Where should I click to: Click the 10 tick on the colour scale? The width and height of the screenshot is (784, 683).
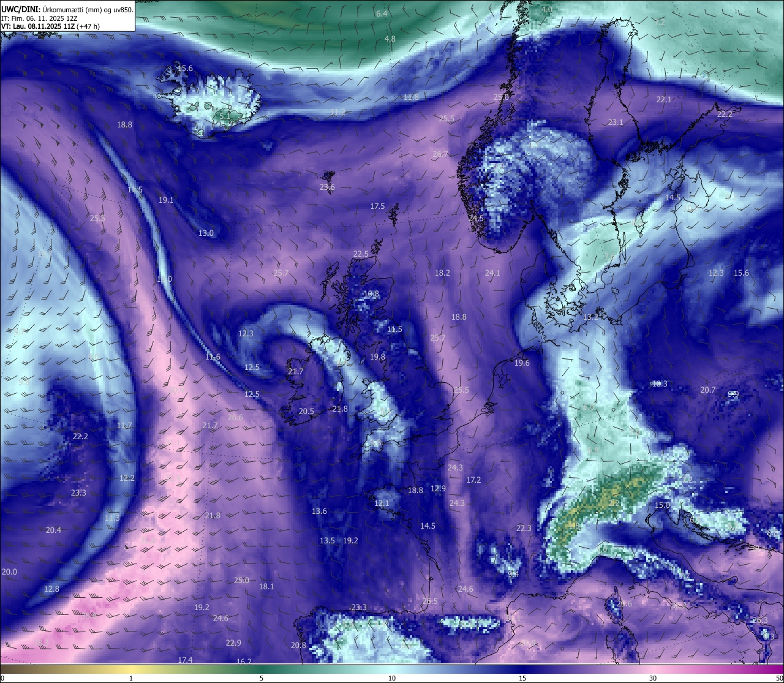click(392, 678)
